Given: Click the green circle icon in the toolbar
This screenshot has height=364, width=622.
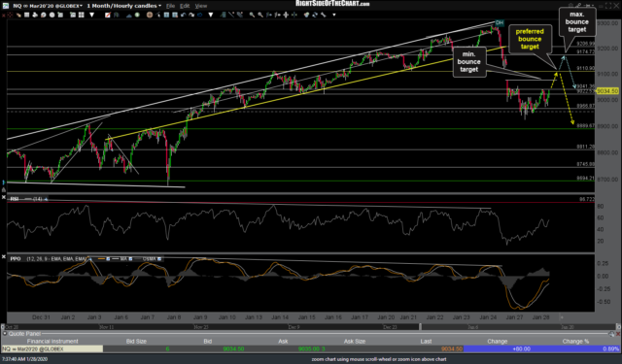Looking at the screenshot, I should point(137,15).
